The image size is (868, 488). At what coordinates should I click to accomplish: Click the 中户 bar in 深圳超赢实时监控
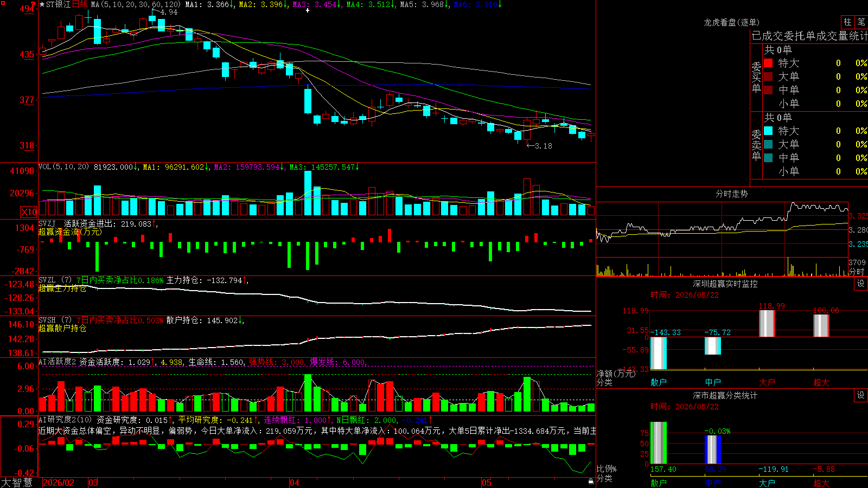713,346
